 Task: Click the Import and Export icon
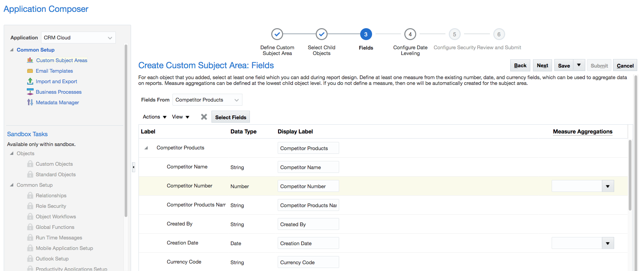pos(30,81)
